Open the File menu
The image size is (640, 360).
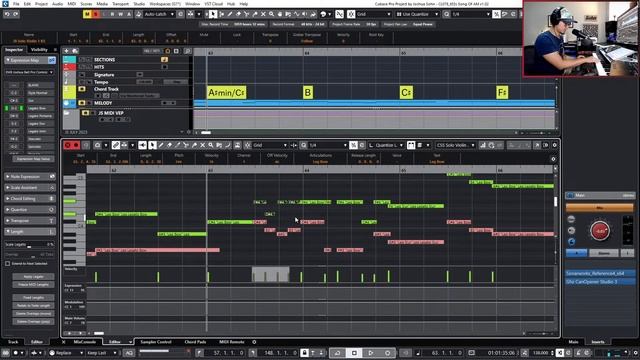tap(16, 4)
